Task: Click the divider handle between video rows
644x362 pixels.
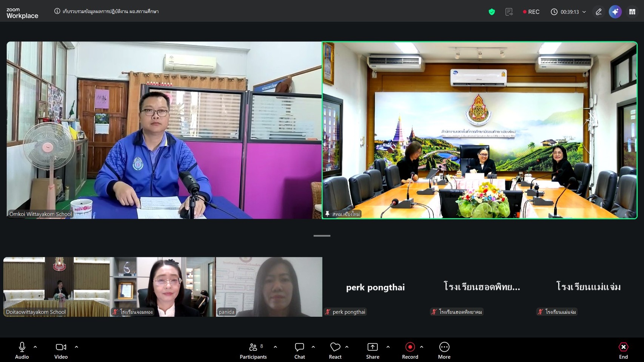Action: pos(322,236)
